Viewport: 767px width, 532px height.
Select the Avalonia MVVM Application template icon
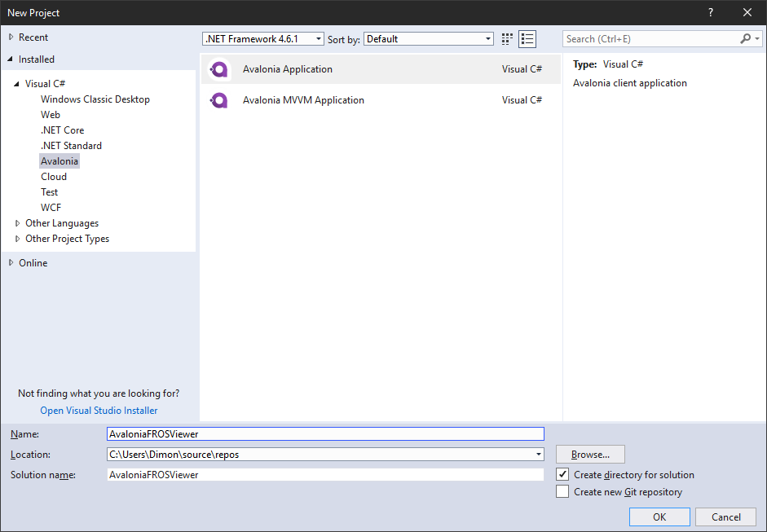[218, 99]
